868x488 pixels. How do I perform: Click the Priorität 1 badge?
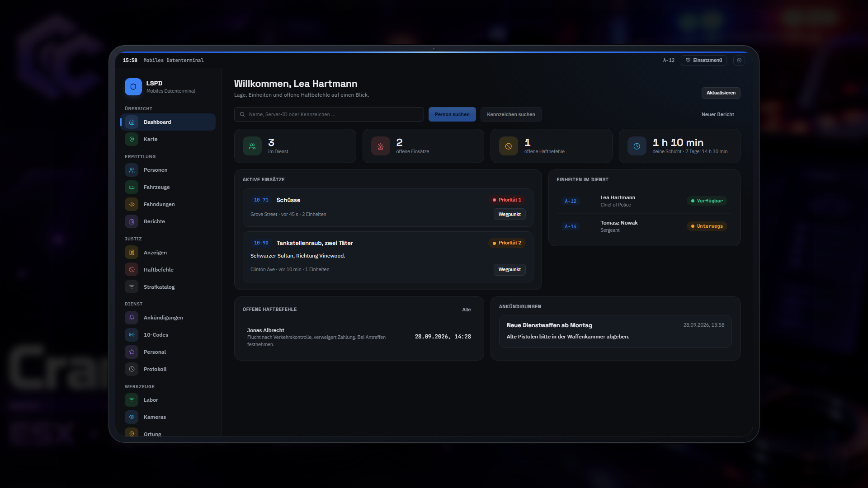point(507,200)
